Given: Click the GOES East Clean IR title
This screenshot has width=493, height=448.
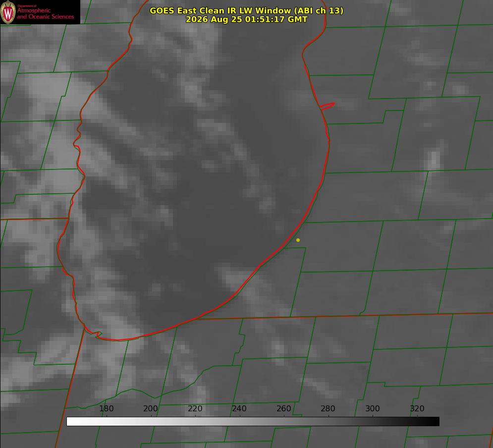Looking at the screenshot, I should pos(247,10).
